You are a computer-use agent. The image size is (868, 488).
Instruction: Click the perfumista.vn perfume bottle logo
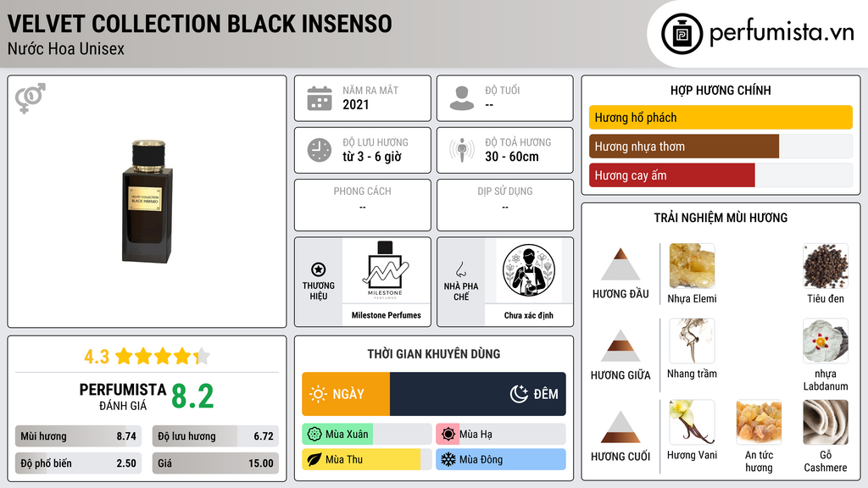point(682,34)
